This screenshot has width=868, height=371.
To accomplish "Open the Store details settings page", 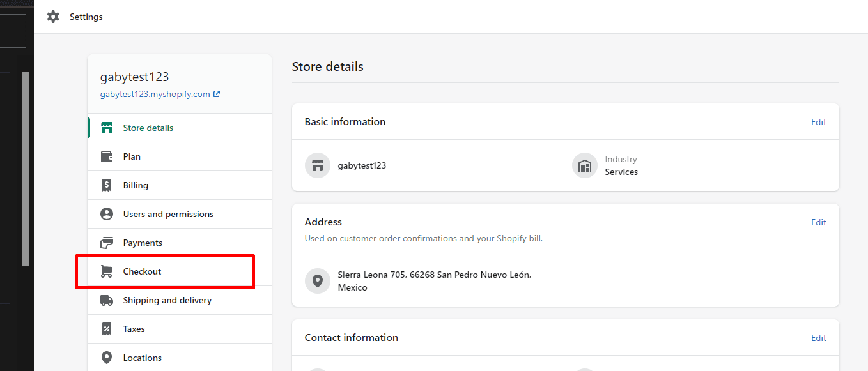I will pos(180,128).
